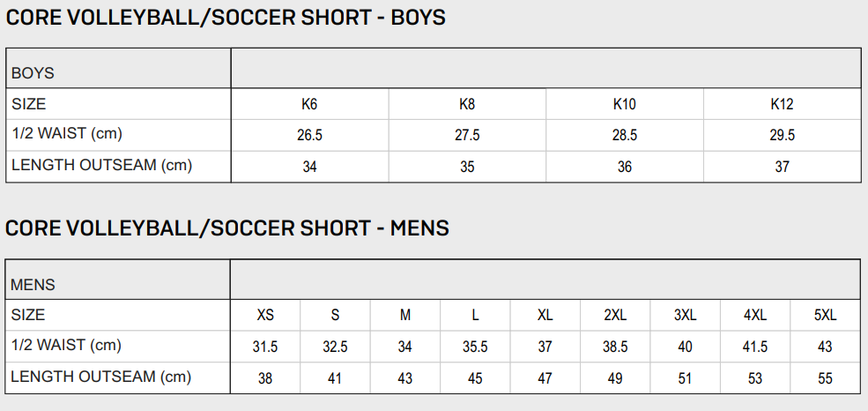This screenshot has width=868, height=411.
Task: Click the 2XL size column header
Action: 615,315
